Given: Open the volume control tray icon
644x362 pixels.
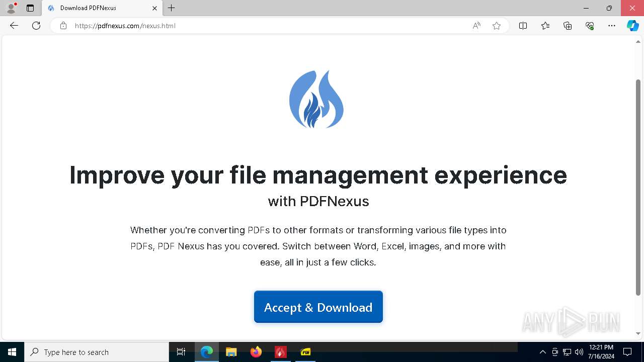Looking at the screenshot, I should tap(579, 352).
